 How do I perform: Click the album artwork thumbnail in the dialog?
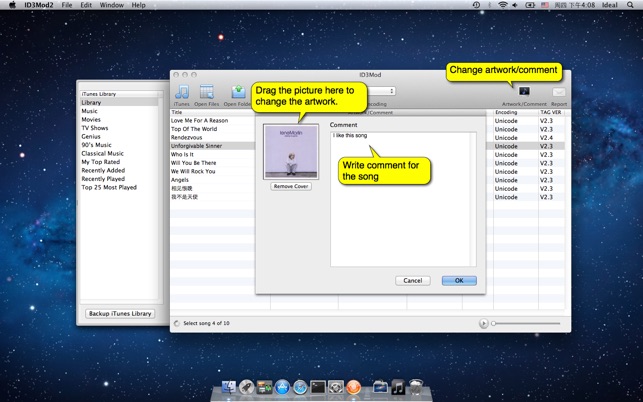[291, 152]
